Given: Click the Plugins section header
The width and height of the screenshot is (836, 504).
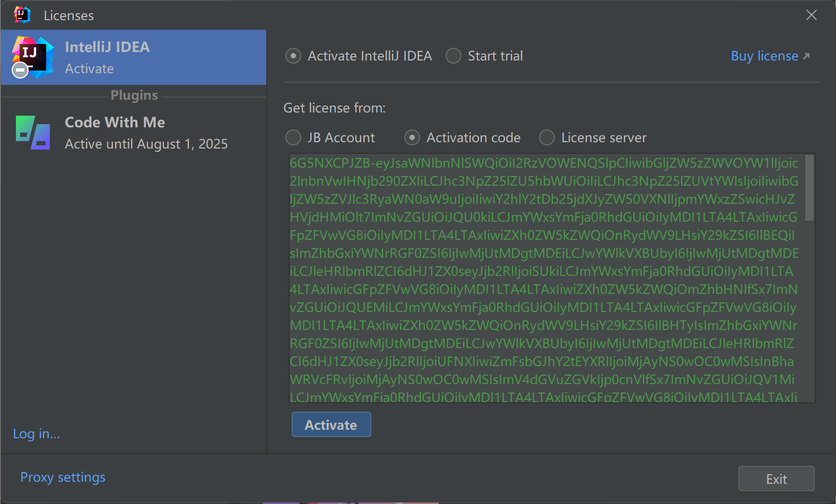Looking at the screenshot, I should pos(134,95).
